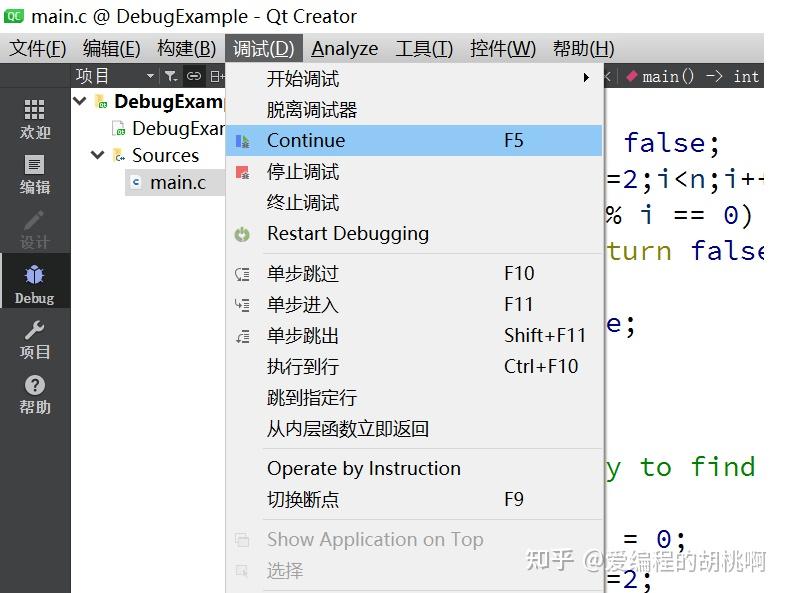Open the 帮助(H) menu
Screen dimensions: 786x593
pyautogui.click(x=583, y=49)
